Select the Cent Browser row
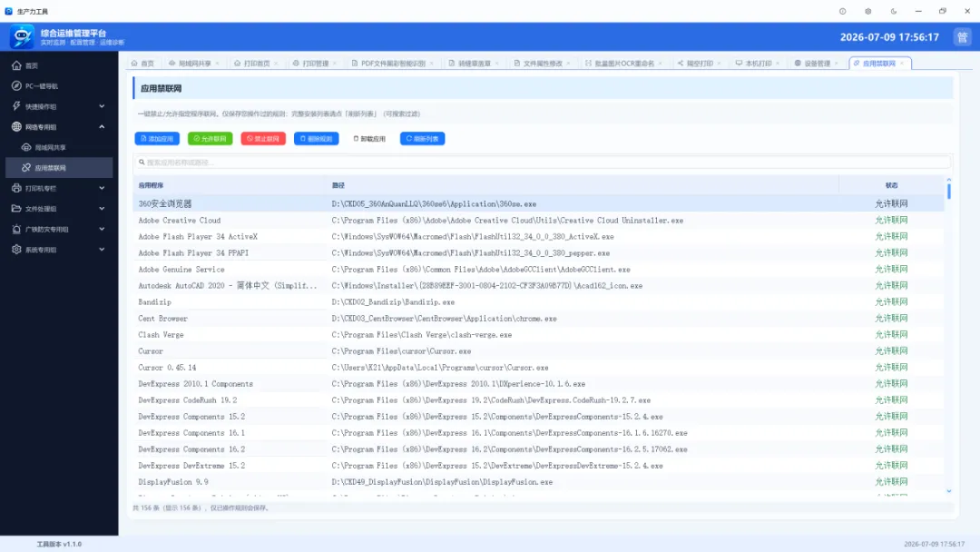980x552 pixels. point(539,318)
